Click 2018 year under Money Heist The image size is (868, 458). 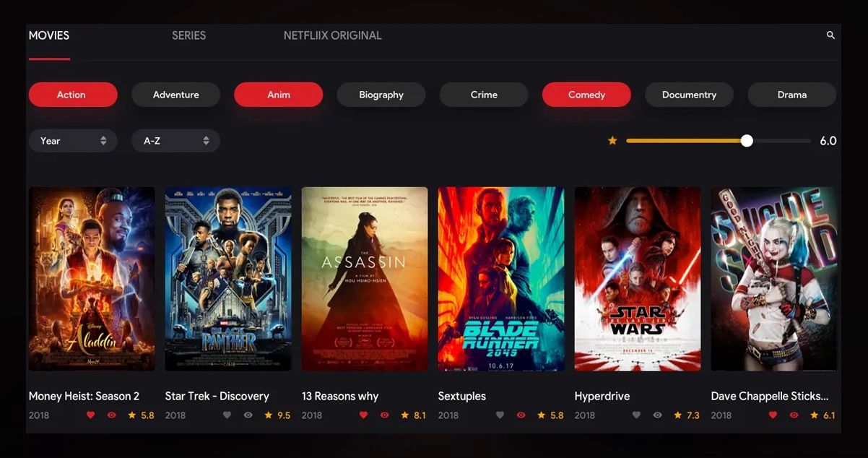(39, 415)
